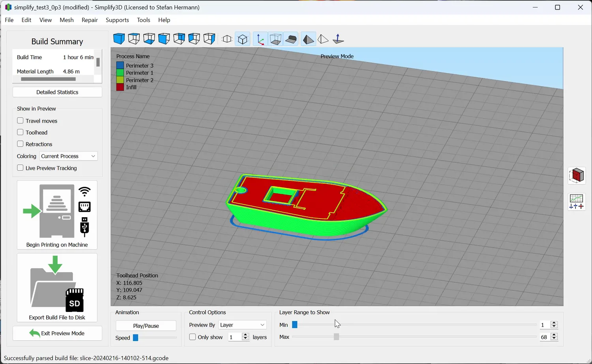Increase Only show layers count

pyautogui.click(x=245, y=335)
